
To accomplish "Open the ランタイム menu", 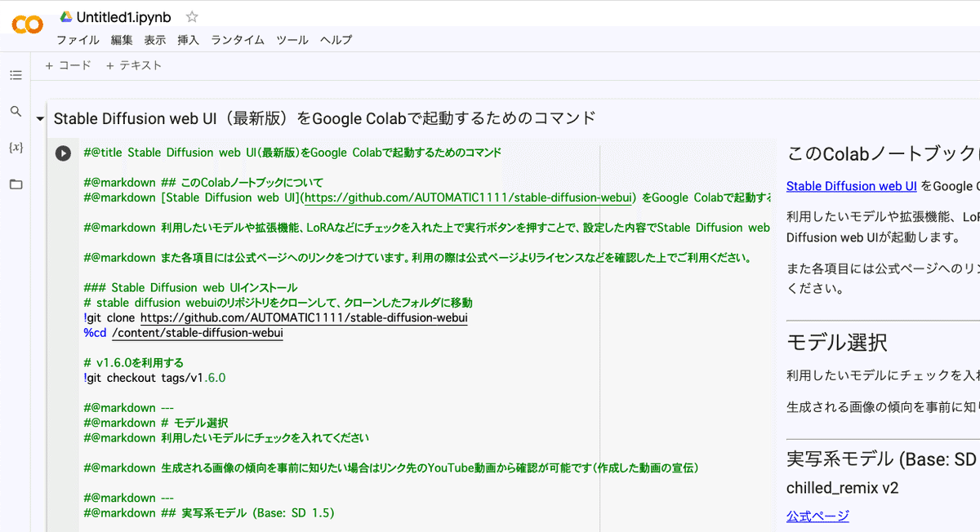I will [x=238, y=40].
